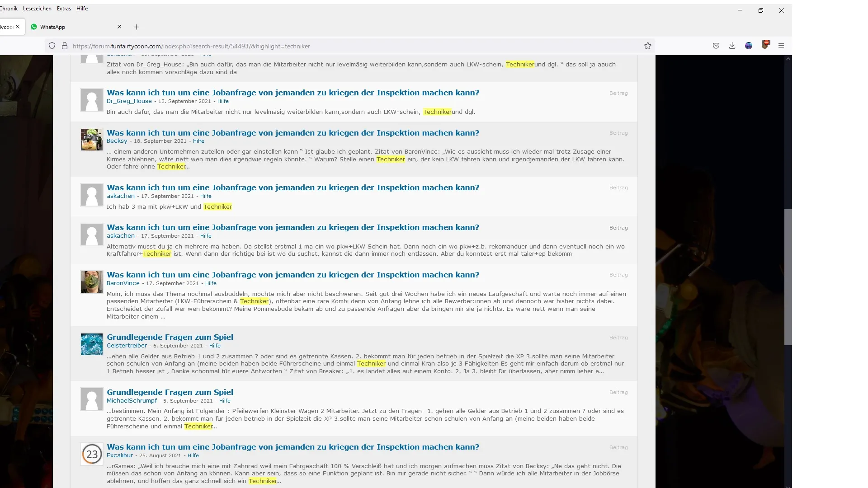The image size is (868, 488).
Task: Visit BaronVince's user profile link
Action: tap(123, 283)
